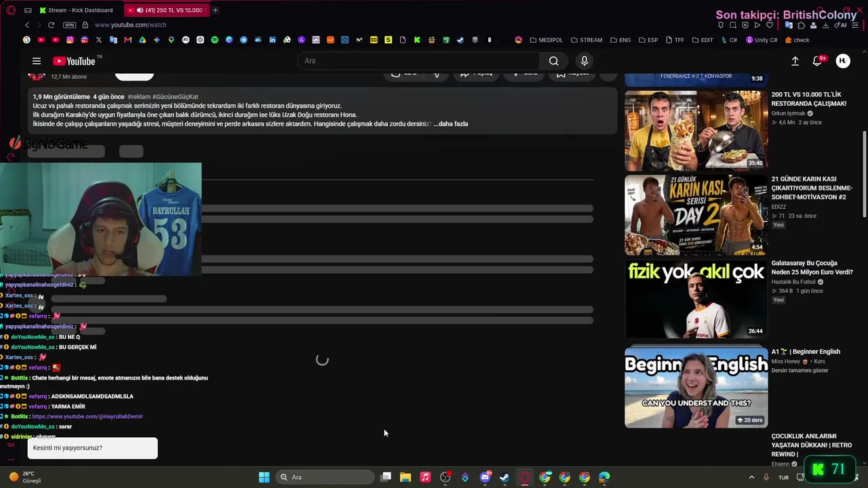Open the YouTube guide hamburger menu
The height and width of the screenshot is (488, 868).
coord(37,61)
